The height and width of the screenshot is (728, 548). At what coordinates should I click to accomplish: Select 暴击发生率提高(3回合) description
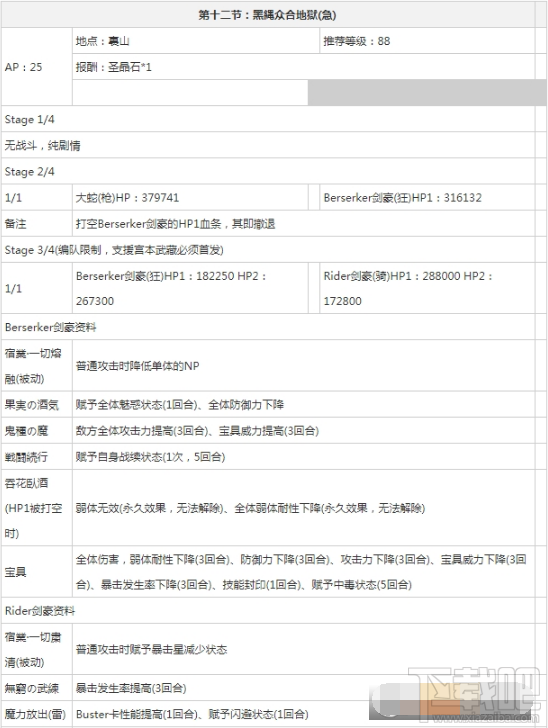[x=303, y=688]
